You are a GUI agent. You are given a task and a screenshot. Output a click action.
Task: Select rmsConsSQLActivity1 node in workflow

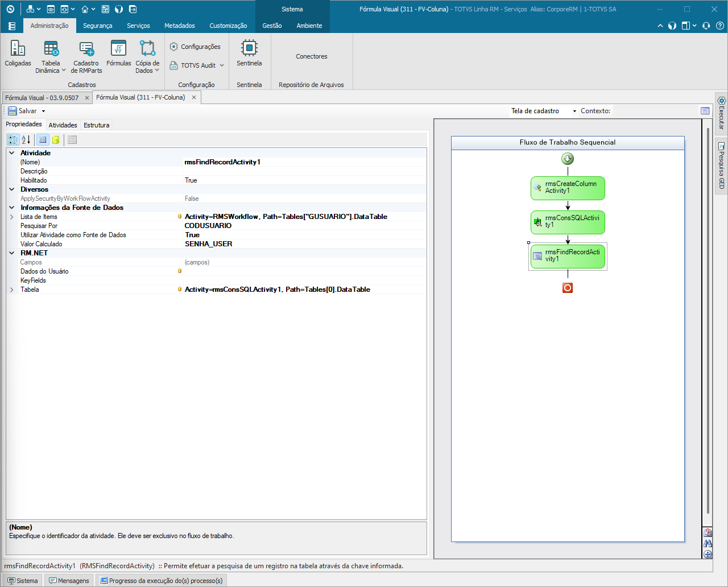click(568, 222)
